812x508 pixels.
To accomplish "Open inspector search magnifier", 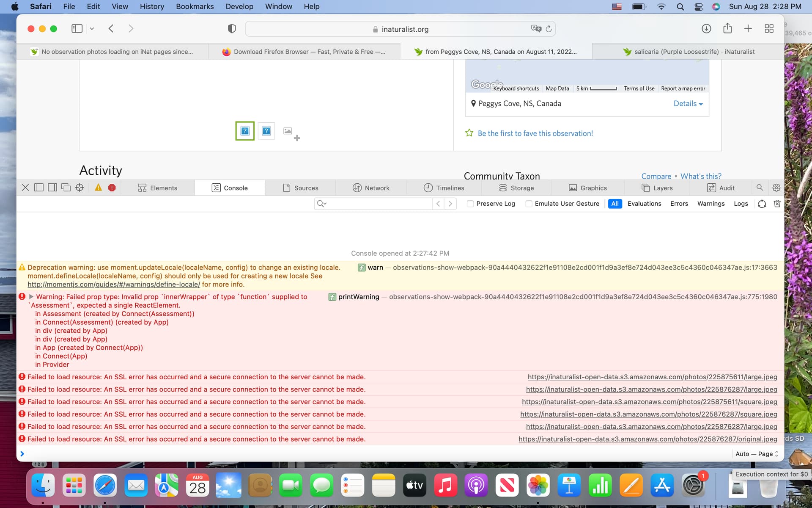I will click(760, 188).
